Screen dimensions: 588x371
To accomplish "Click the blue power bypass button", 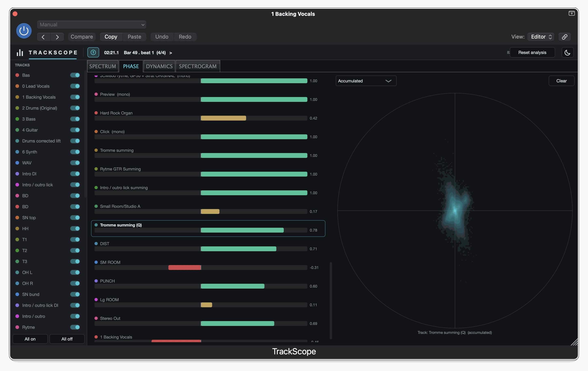I will pyautogui.click(x=24, y=31).
